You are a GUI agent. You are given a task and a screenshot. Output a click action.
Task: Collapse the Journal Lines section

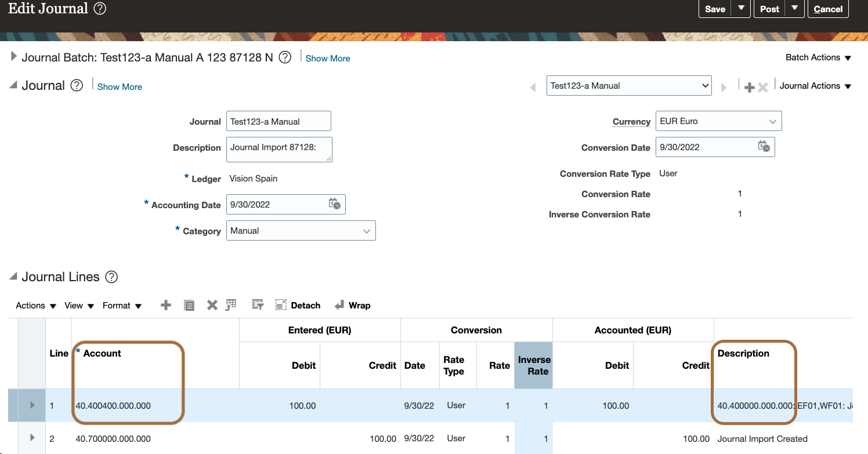13,277
